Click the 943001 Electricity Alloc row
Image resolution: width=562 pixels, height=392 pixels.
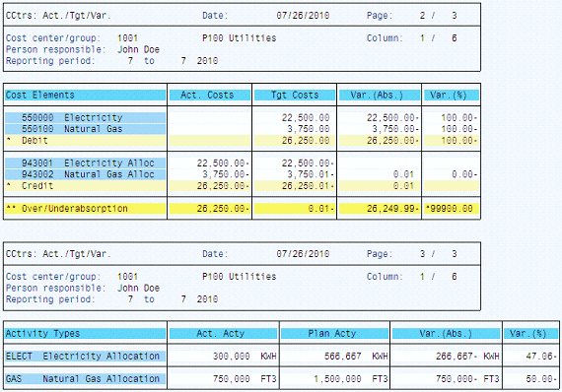[x=86, y=163]
